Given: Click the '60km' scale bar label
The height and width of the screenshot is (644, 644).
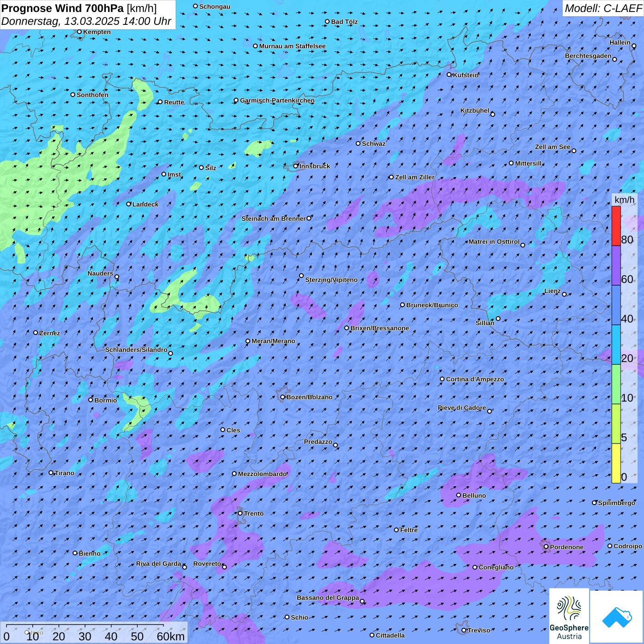Looking at the screenshot, I should (x=171, y=636).
